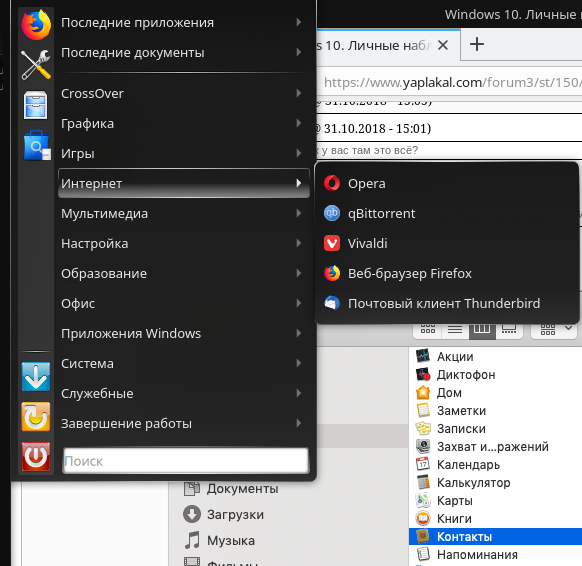Image resolution: width=582 pixels, height=566 pixels.
Task: Open the wrench and screwdriver settings icon
Action: point(36,65)
